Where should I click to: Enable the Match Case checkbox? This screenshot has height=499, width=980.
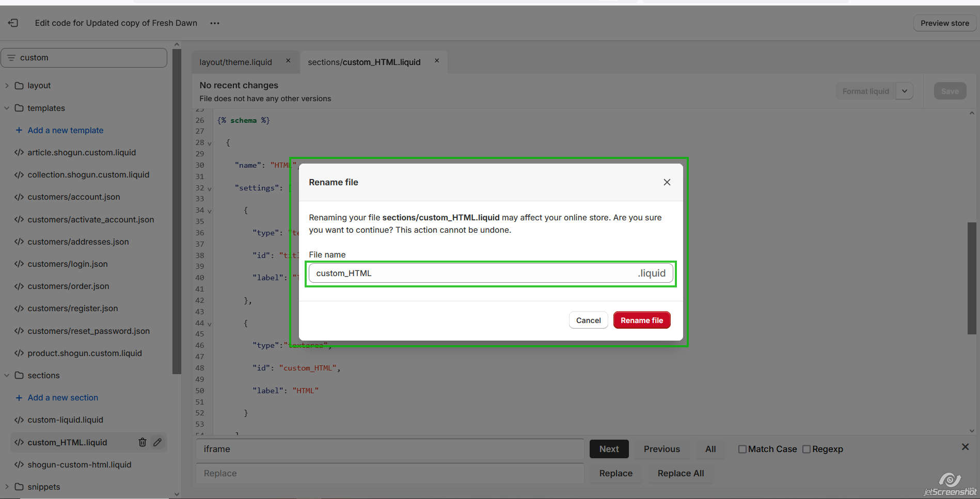(742, 449)
